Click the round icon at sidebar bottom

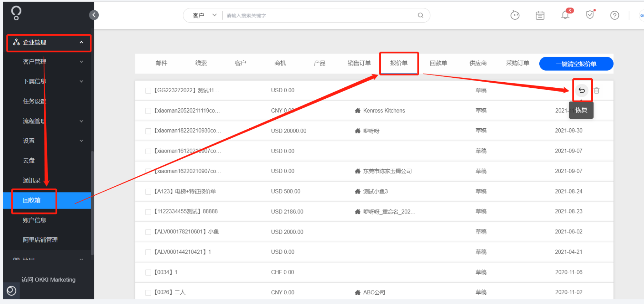click(x=11, y=291)
